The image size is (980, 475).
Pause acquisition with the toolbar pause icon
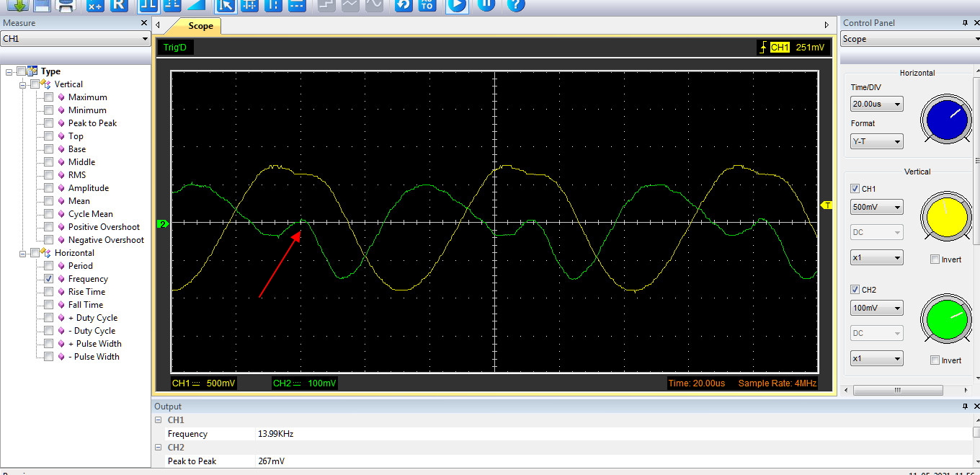point(486,4)
